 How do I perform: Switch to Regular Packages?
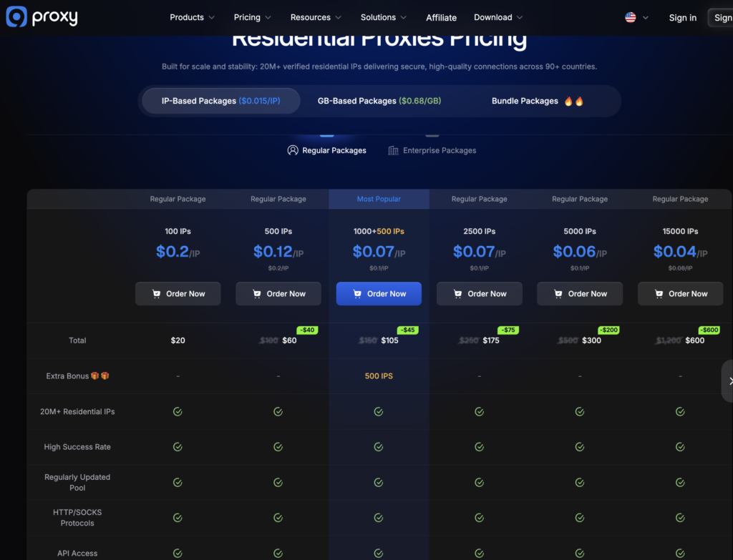click(x=326, y=150)
